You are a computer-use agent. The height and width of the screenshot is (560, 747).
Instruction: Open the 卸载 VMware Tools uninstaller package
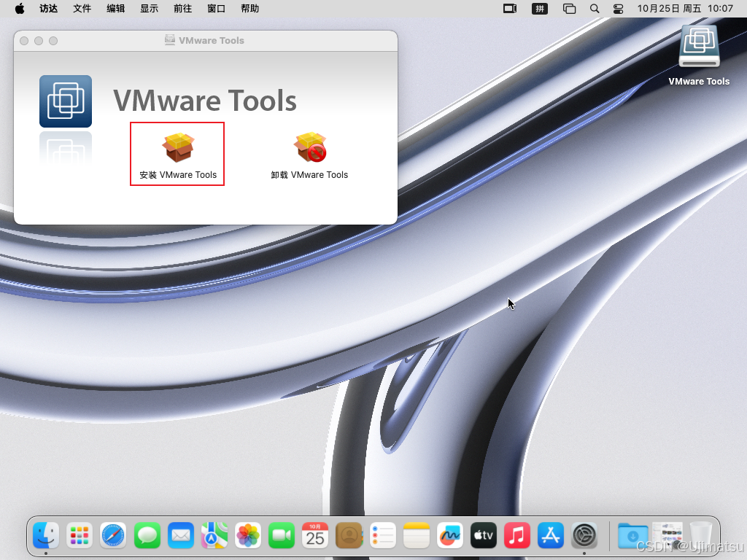click(309, 155)
